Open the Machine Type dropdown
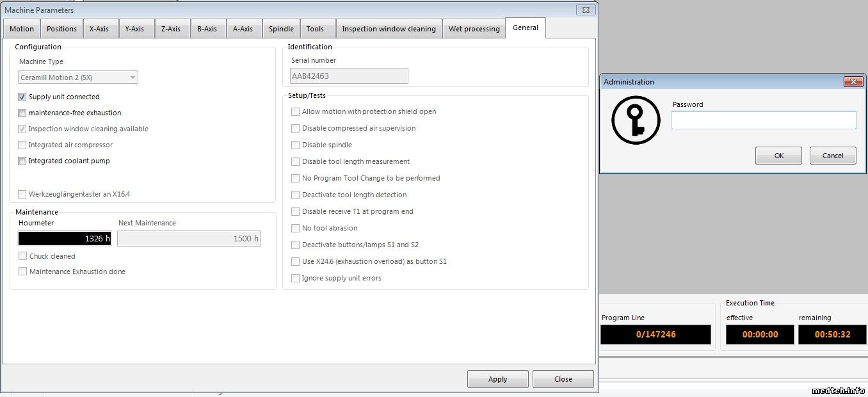This screenshot has height=397, width=868. pos(78,77)
